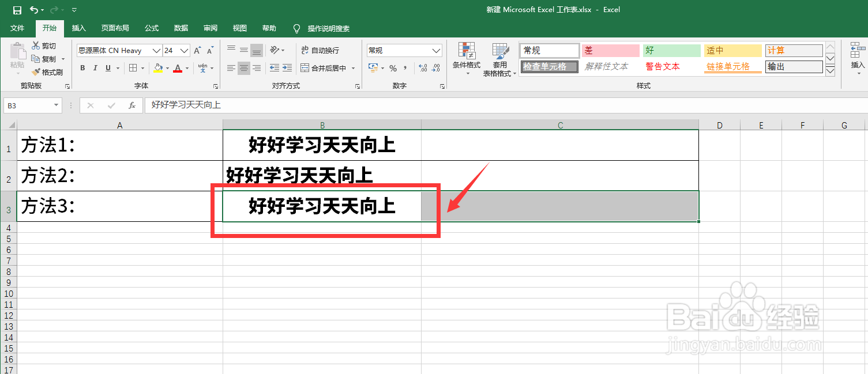The width and height of the screenshot is (868, 374).
Task: Open the 文件 menu
Action: (18, 28)
